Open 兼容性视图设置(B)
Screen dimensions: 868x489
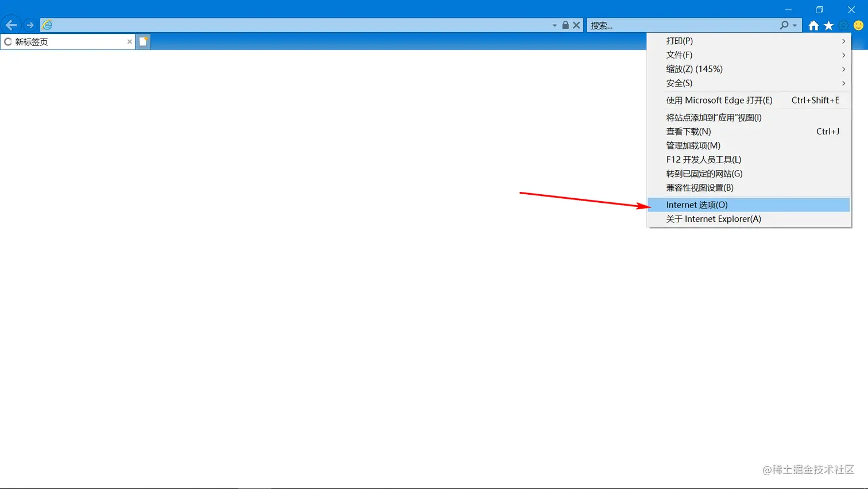point(749,187)
